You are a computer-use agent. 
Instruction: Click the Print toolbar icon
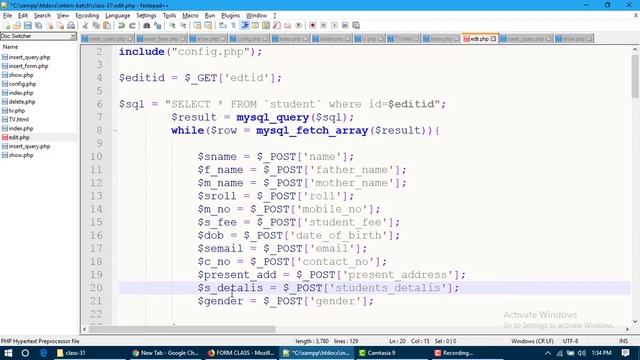click(71, 26)
